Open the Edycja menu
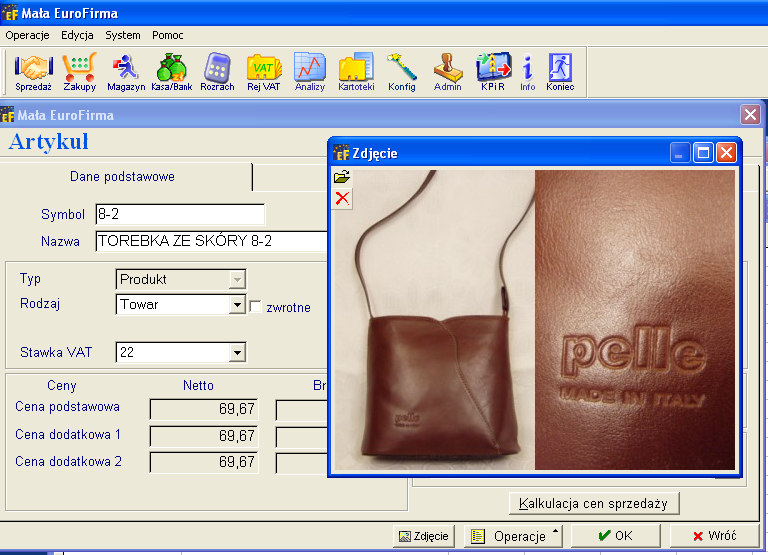Image resolution: width=768 pixels, height=555 pixels. click(77, 35)
